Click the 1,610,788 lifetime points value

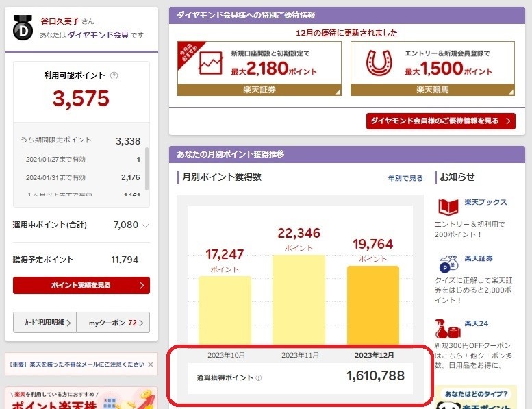pos(375,375)
